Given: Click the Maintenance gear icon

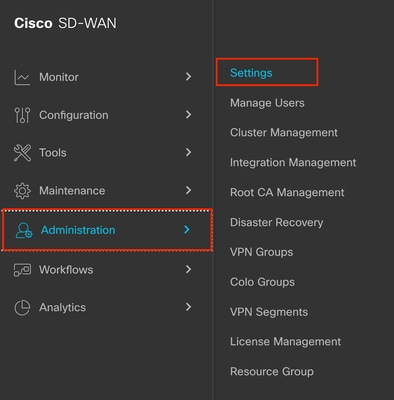Looking at the screenshot, I should [x=22, y=191].
